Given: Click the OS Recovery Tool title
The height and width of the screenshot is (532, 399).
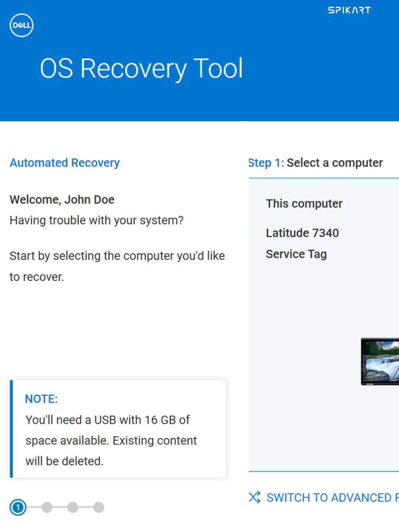Looking at the screenshot, I should (141, 69).
